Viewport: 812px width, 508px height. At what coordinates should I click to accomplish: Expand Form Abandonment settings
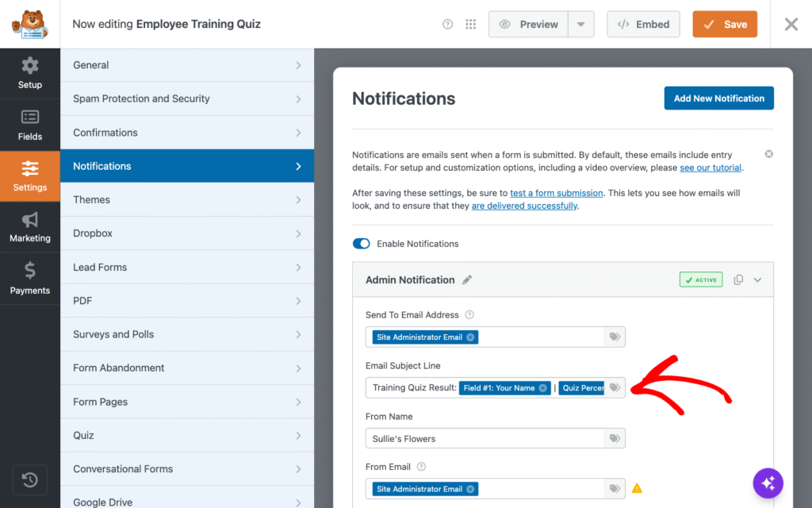click(x=187, y=368)
